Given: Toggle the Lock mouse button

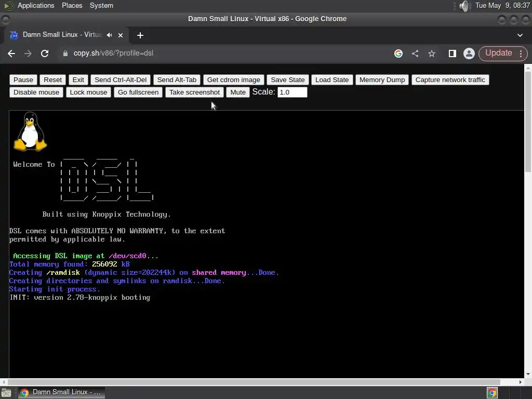Looking at the screenshot, I should (88, 92).
